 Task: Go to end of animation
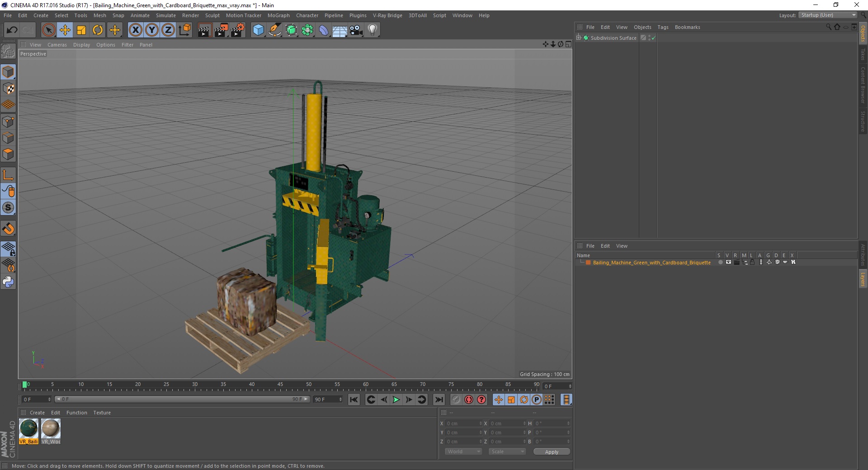(x=439, y=399)
